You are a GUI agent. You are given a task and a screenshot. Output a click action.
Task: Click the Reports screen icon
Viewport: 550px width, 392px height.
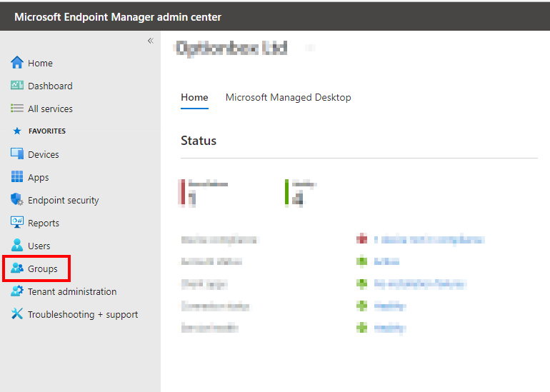(17, 222)
